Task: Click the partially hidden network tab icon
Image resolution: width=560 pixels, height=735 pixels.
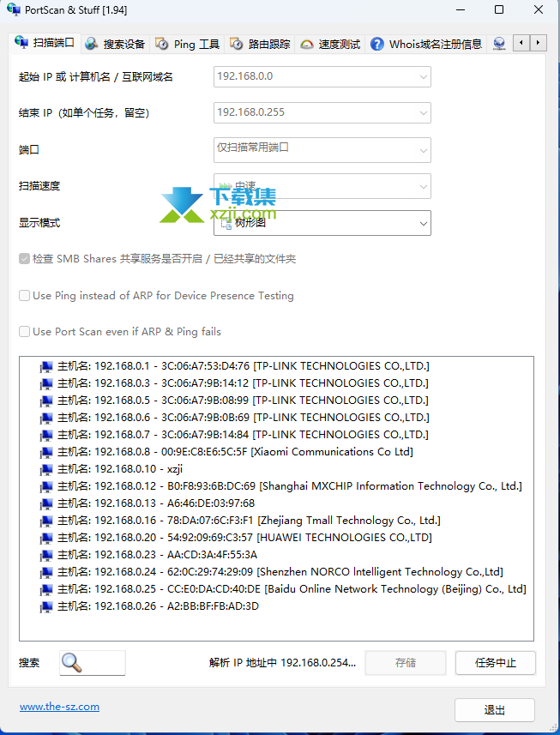Action: point(500,44)
